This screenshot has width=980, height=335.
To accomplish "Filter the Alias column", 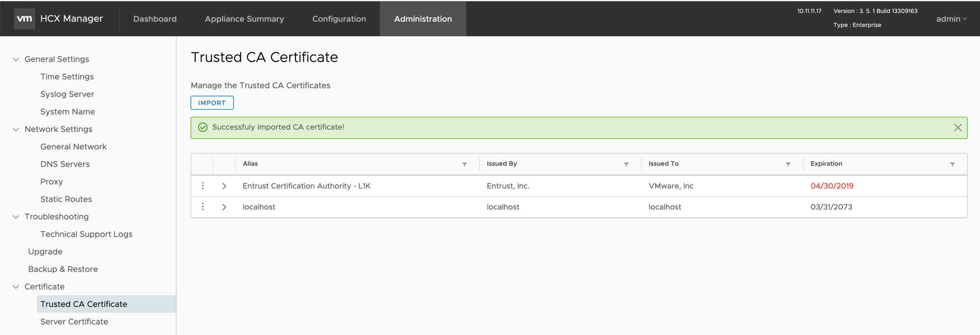I will click(464, 164).
